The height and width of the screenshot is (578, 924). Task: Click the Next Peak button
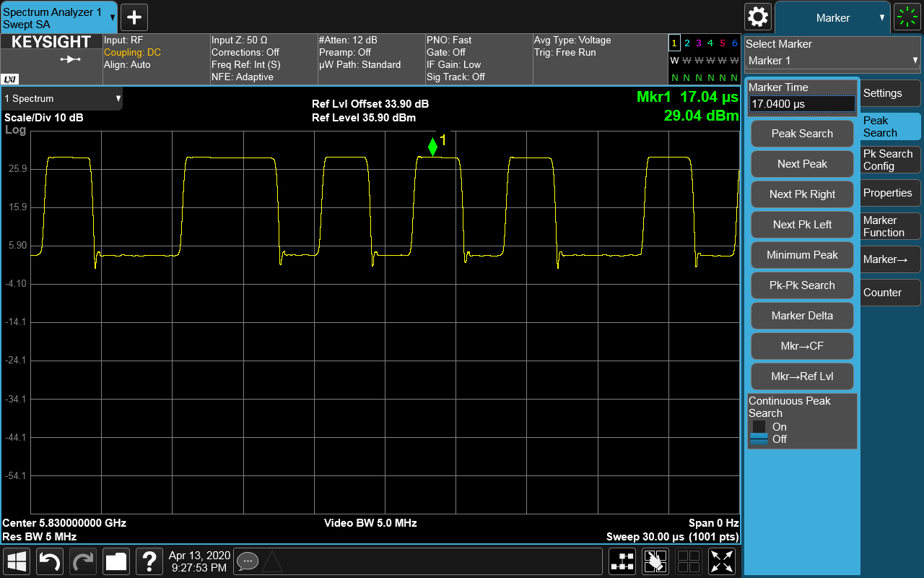802,164
